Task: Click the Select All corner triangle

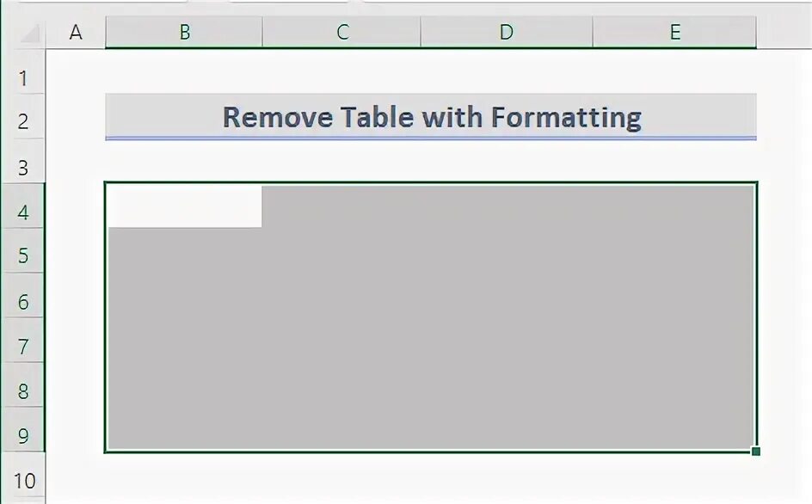Action: click(30, 34)
